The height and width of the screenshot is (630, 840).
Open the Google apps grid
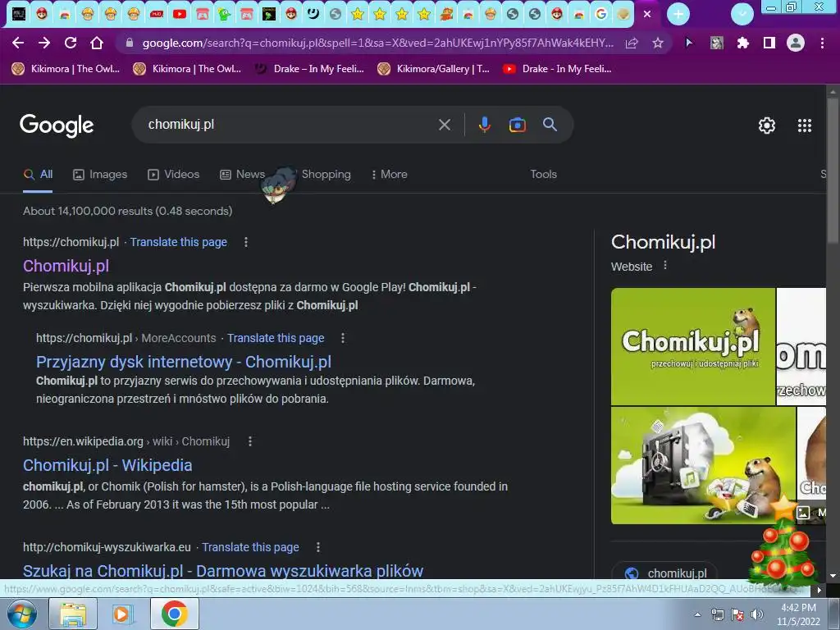(805, 126)
